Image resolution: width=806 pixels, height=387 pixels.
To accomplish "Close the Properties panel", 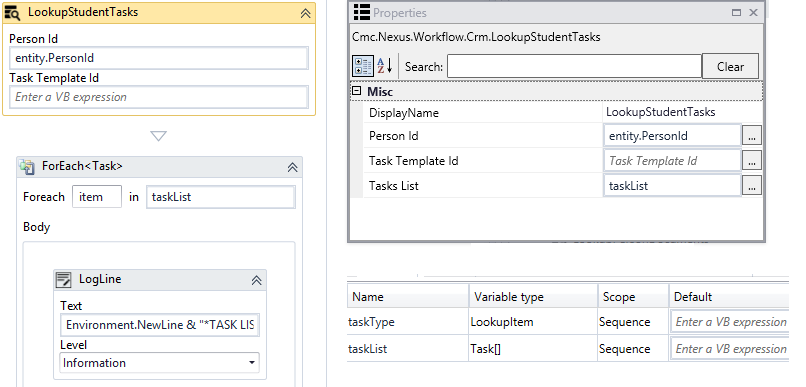I will tap(754, 12).
